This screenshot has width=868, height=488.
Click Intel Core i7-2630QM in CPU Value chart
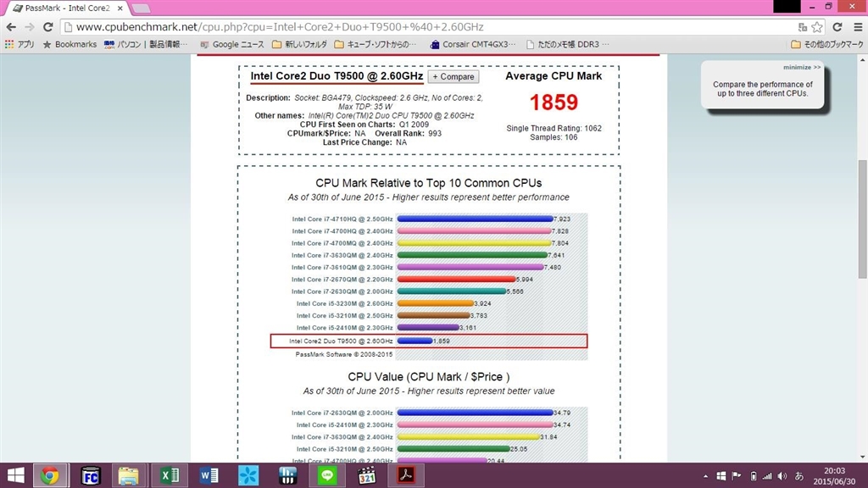pos(342,413)
